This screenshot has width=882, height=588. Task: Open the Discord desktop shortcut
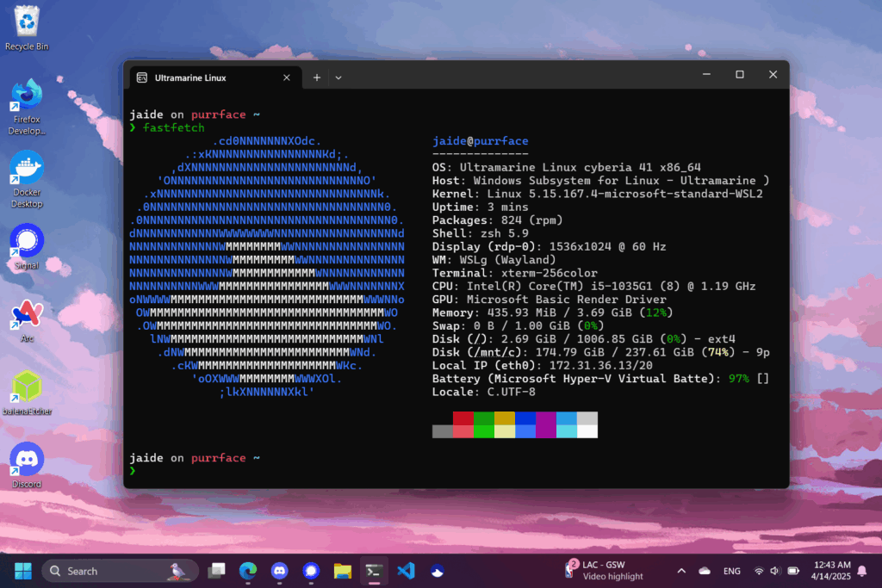pos(27,466)
